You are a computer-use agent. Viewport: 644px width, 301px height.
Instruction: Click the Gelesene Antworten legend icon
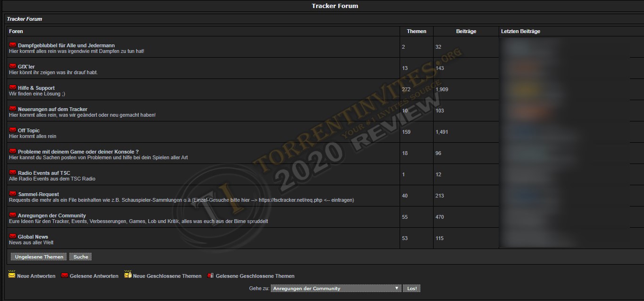65,275
